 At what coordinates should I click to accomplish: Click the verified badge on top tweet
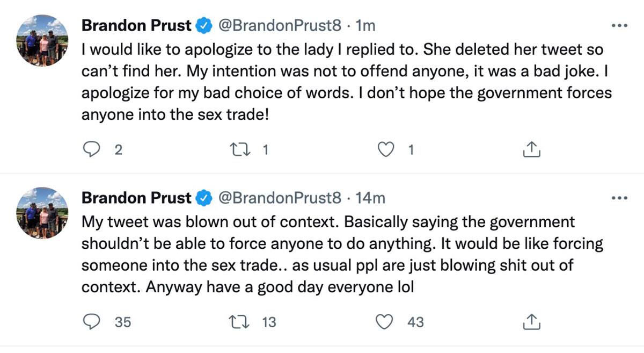[x=203, y=25]
